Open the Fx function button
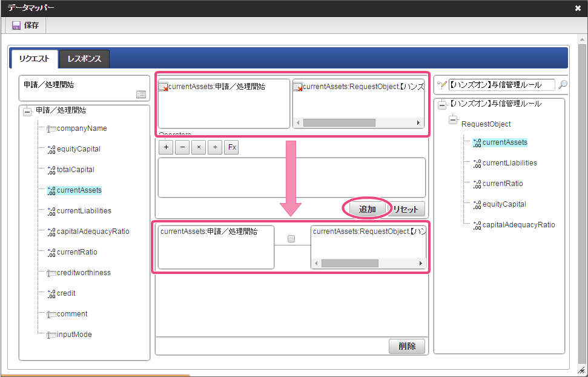This screenshot has width=588, height=377. point(232,147)
